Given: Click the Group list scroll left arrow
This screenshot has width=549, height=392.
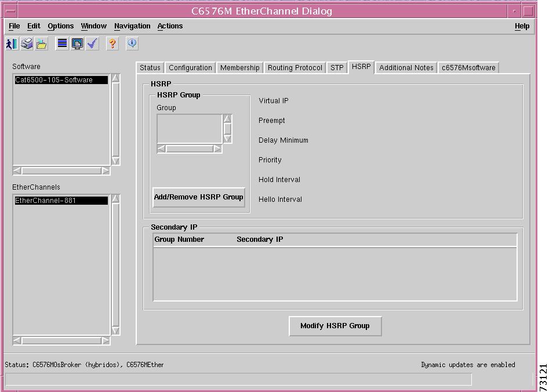Looking at the screenshot, I should [161, 149].
